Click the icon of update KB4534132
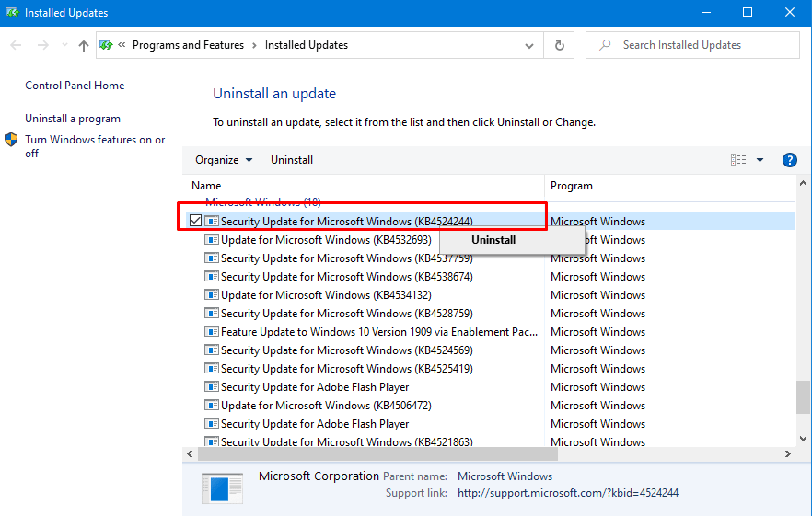812x516 pixels. tap(212, 295)
